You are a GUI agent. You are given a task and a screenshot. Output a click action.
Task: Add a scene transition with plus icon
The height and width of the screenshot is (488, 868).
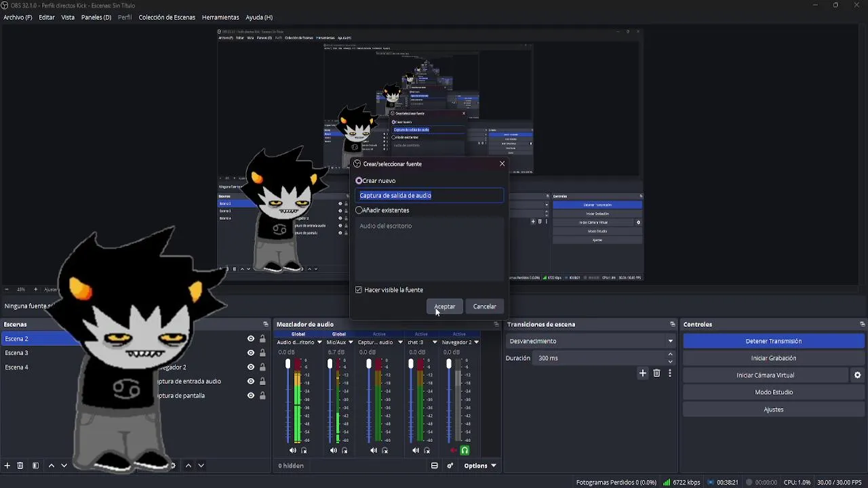pyautogui.click(x=643, y=373)
